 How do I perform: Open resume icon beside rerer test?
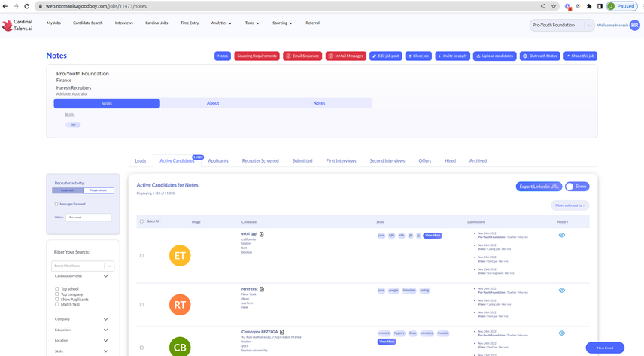(x=263, y=289)
